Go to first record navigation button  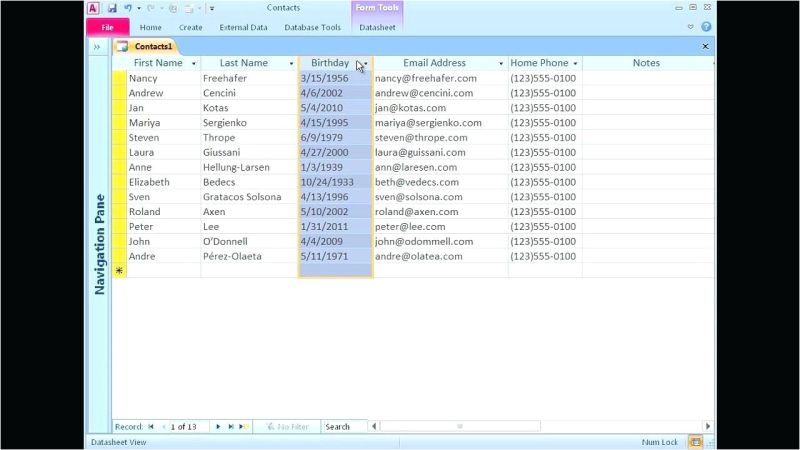pyautogui.click(x=151, y=427)
